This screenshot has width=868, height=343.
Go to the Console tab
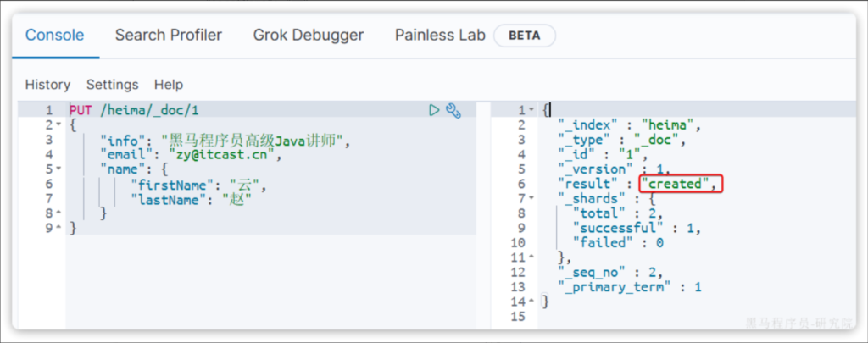pos(54,35)
